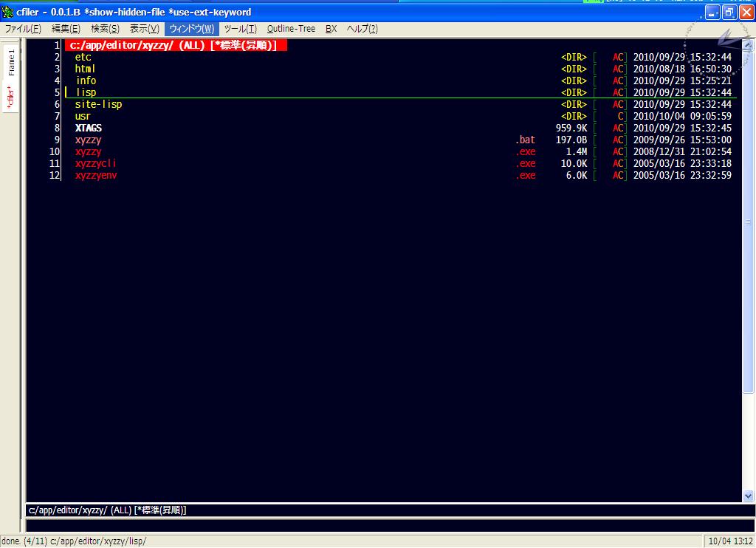Click the usr timestamp 2010/10/04 09:05:59
Image resolution: width=756 pixels, height=548 pixels.
[682, 116]
